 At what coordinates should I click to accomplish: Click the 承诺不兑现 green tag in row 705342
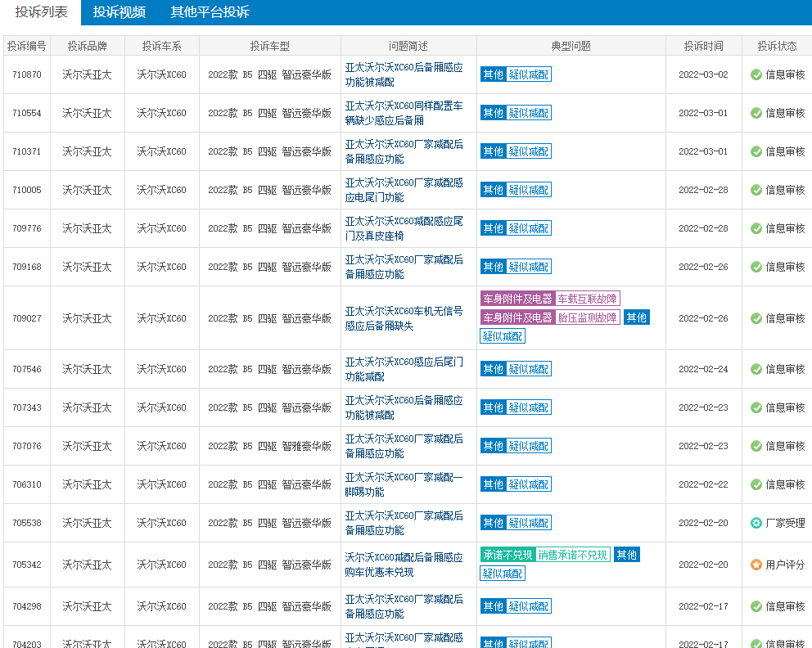pyautogui.click(x=508, y=555)
